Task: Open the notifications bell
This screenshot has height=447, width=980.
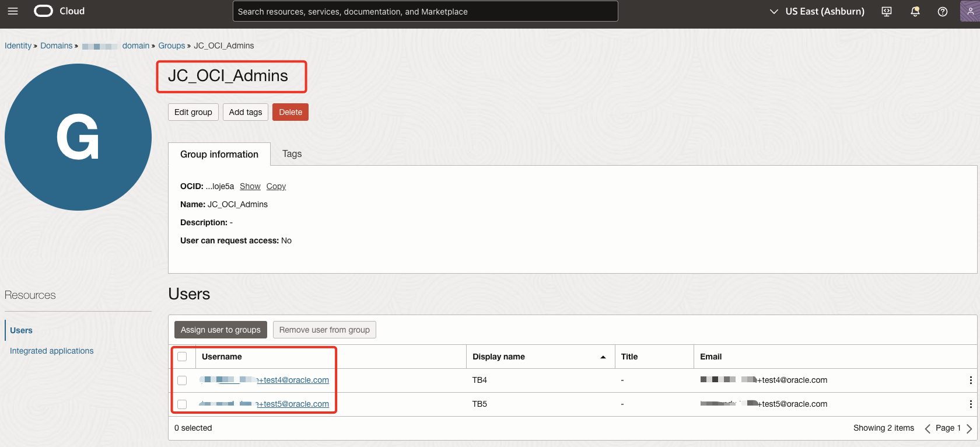Action: [x=915, y=12]
